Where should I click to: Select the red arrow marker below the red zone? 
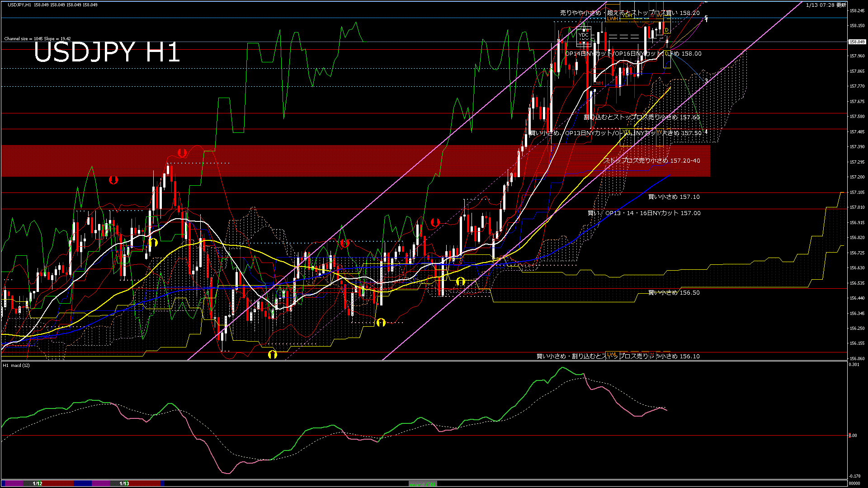[113, 180]
